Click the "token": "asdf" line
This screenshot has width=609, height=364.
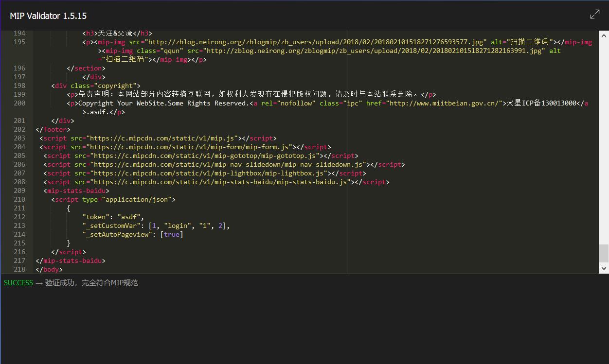pos(113,217)
